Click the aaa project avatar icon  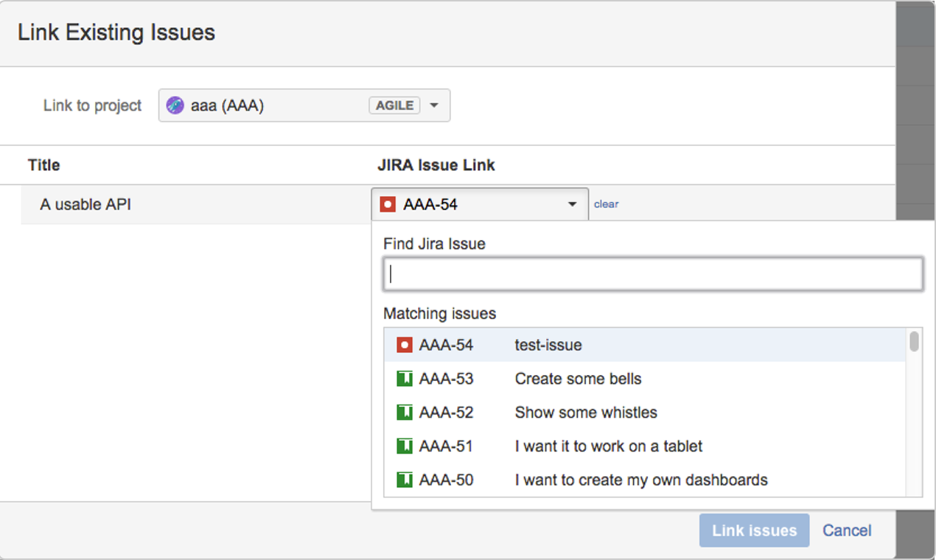(x=175, y=105)
